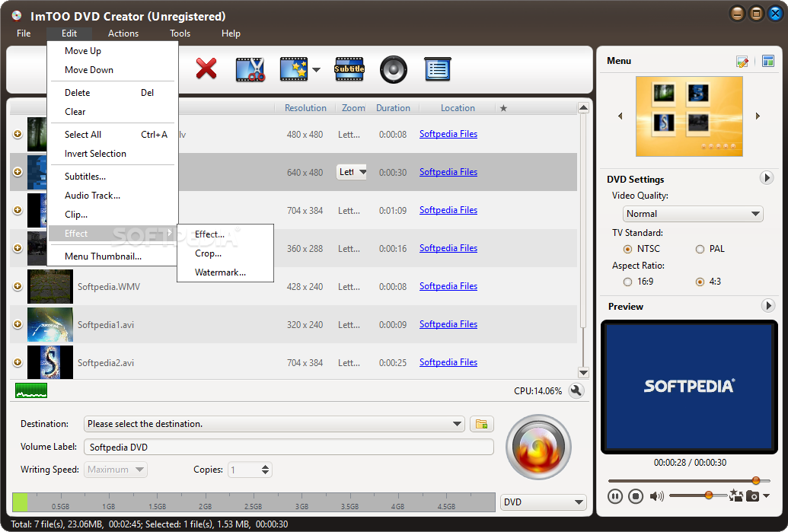Screen dimensions: 788x532
Task: Stop the preview playback
Action: (636, 496)
